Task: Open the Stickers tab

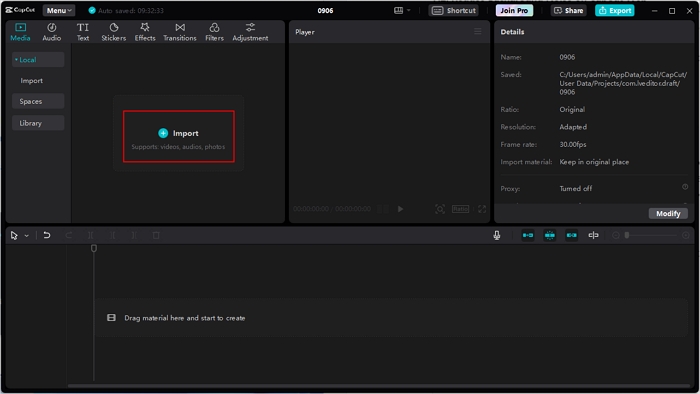Action: tap(113, 32)
